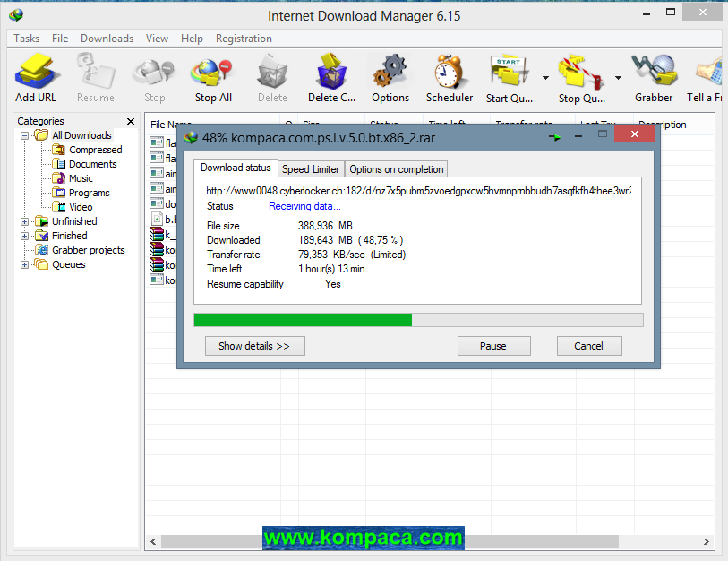Click the Resume toolbar icon
Image resolution: width=728 pixels, height=561 pixels.
click(95, 76)
